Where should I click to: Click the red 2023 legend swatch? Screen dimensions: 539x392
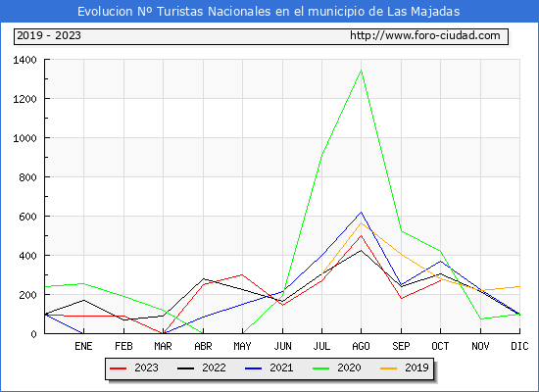tap(119, 368)
